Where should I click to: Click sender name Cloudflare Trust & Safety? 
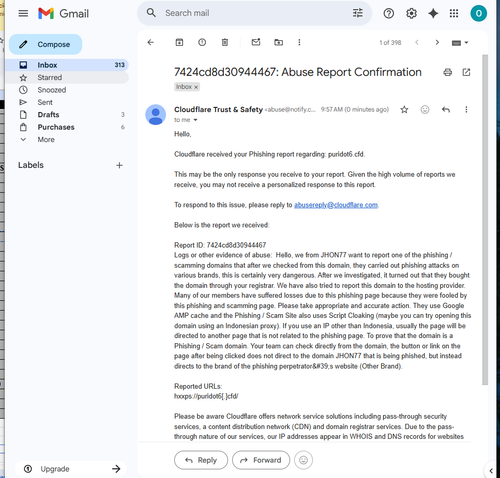point(218,109)
